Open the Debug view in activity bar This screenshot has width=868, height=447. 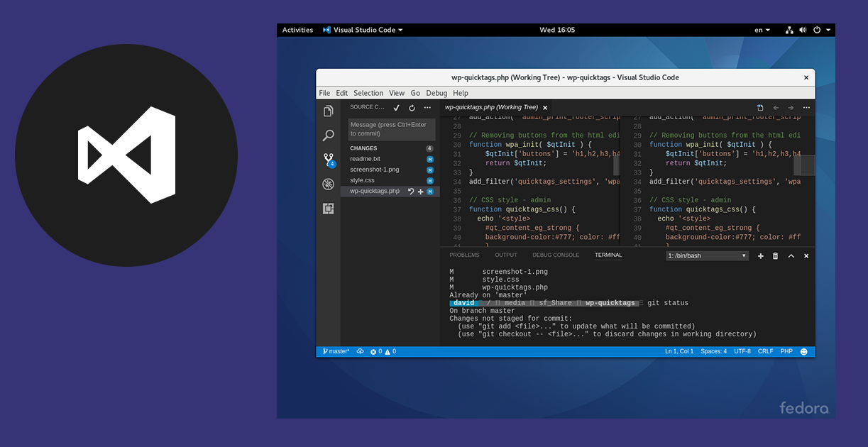coord(328,184)
